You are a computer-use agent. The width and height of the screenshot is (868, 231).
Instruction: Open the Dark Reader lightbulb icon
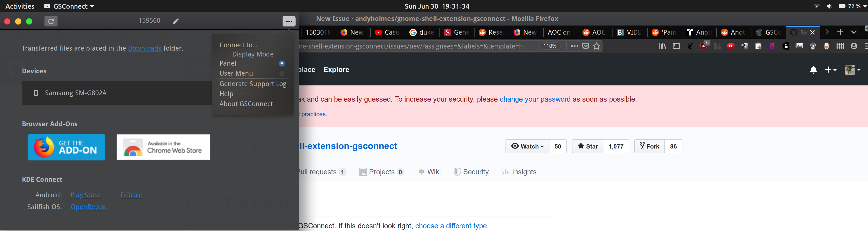click(813, 46)
